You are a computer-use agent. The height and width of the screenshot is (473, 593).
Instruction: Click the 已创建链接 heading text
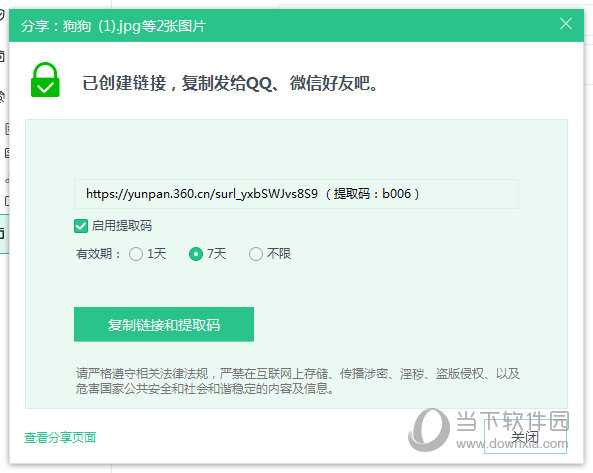tap(230, 83)
